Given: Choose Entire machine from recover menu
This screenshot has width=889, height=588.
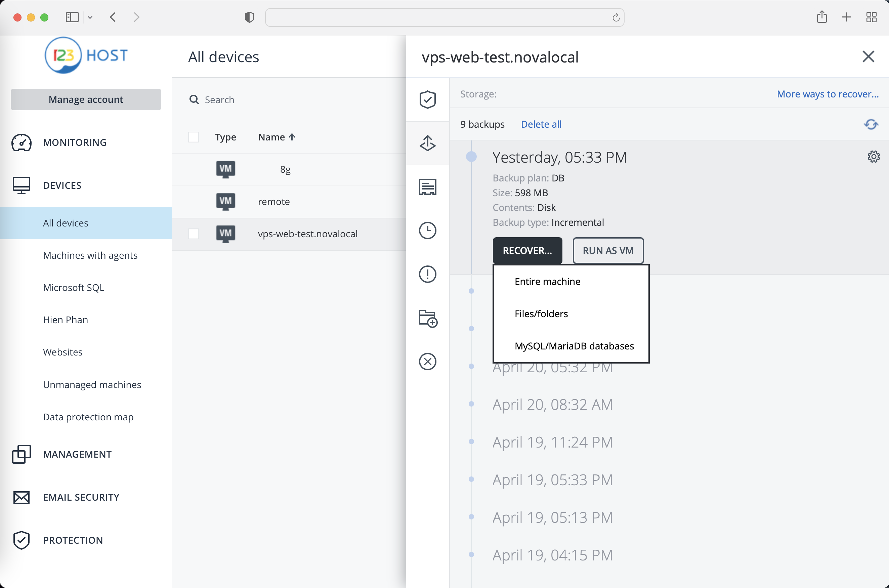Looking at the screenshot, I should (547, 282).
